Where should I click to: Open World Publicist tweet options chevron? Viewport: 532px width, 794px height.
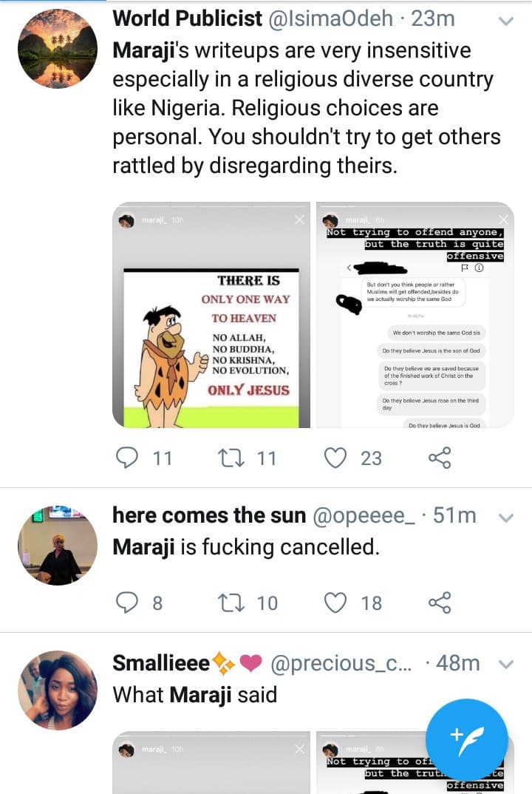pyautogui.click(x=506, y=21)
